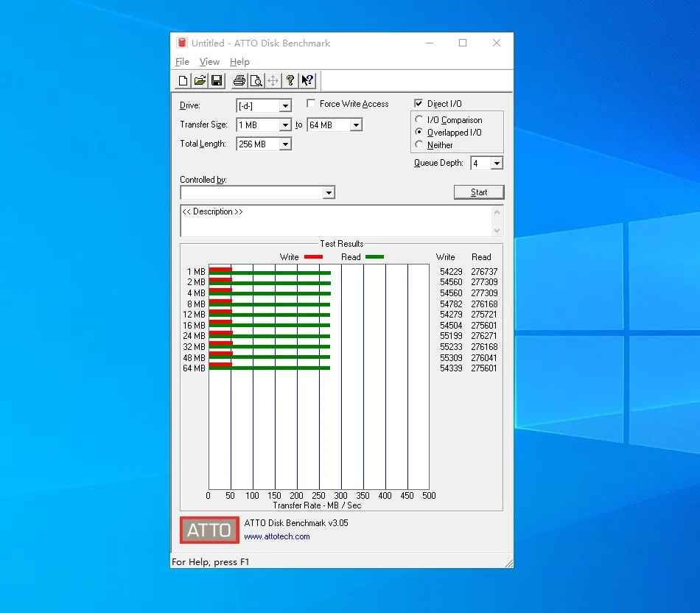This screenshot has width=700, height=613.
Task: Click the four-arrow move toolbar icon
Action: [x=273, y=81]
